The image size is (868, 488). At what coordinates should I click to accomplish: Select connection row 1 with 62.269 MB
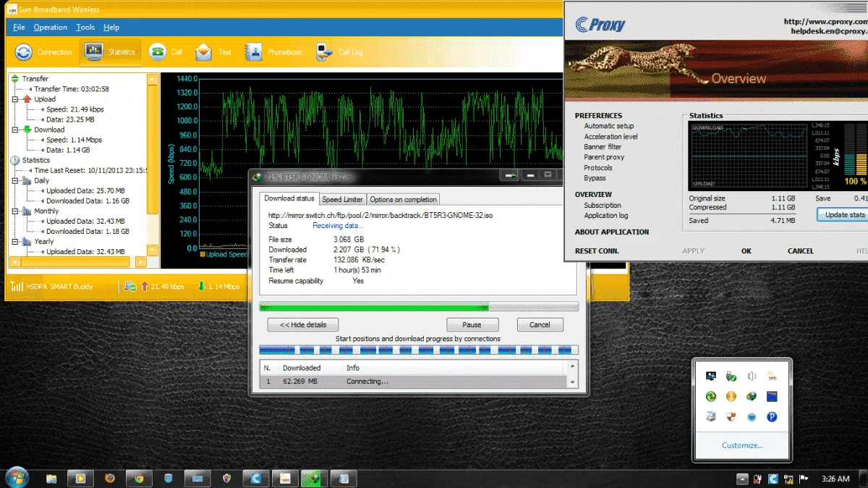pos(413,381)
